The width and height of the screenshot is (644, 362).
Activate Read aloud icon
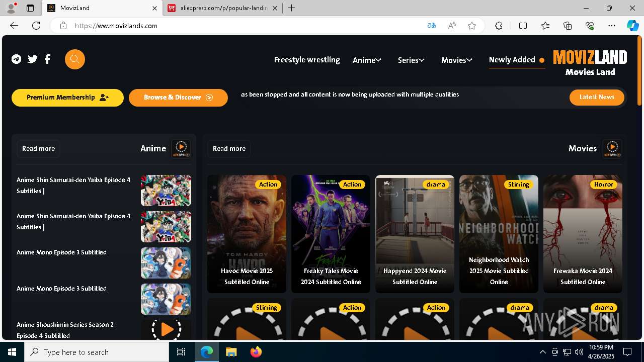(x=452, y=26)
